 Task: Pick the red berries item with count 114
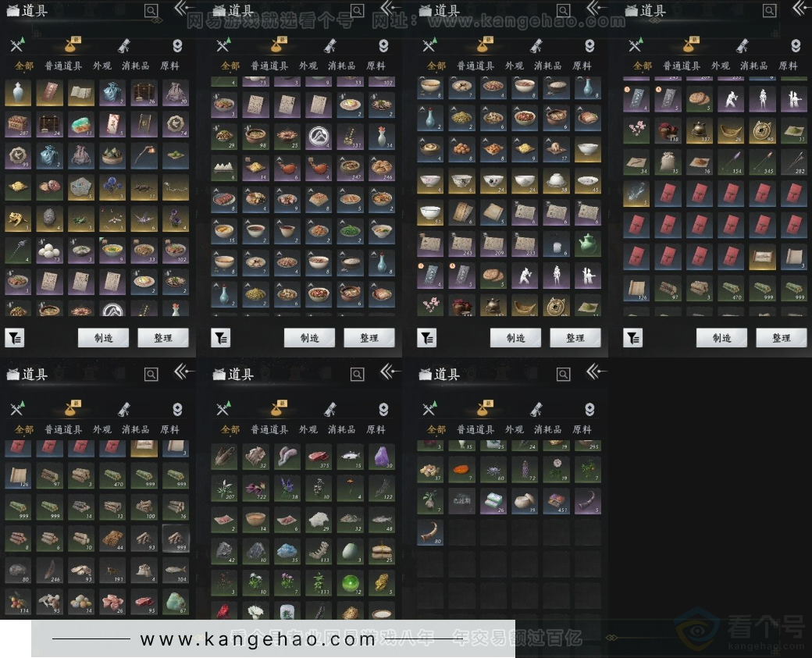point(18,602)
